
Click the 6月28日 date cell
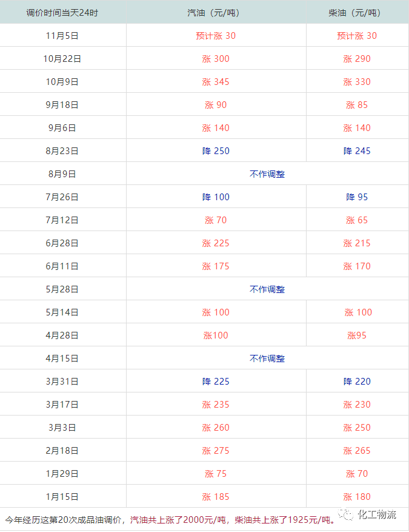coord(62,243)
